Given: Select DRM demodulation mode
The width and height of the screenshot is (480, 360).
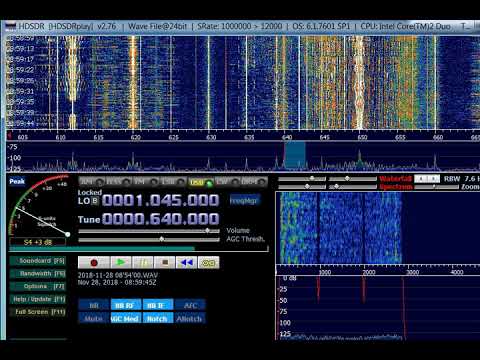Looking at the screenshot, I should (x=254, y=182).
